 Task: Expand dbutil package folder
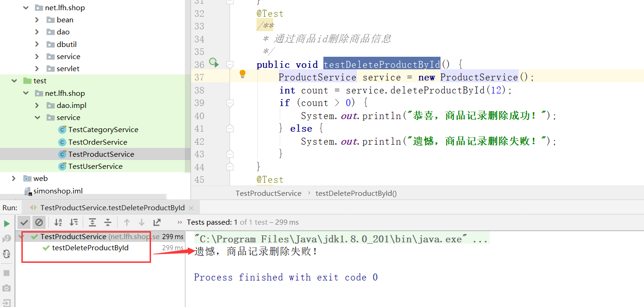37,44
